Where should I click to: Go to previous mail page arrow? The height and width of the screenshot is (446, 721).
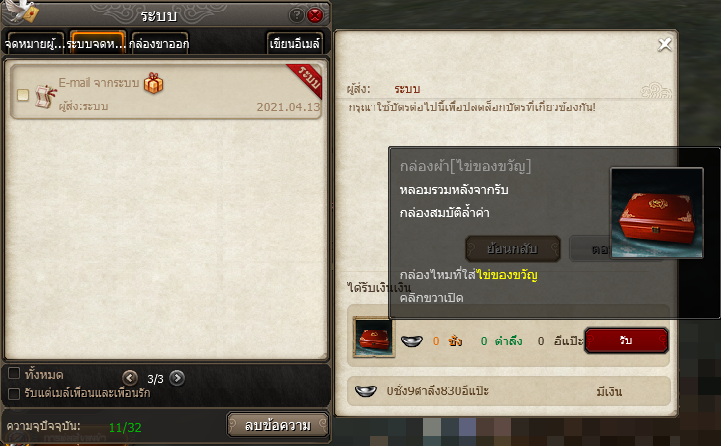pos(130,378)
